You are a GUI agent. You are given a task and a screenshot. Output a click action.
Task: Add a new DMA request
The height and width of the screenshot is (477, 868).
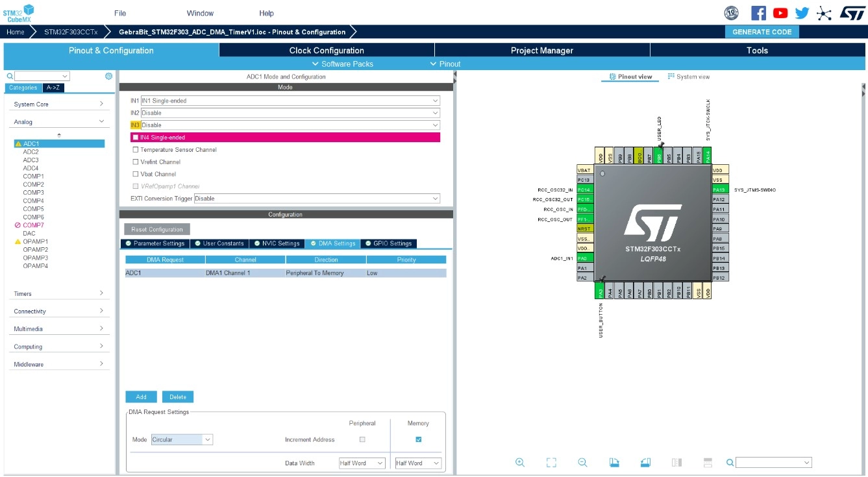pyautogui.click(x=141, y=397)
